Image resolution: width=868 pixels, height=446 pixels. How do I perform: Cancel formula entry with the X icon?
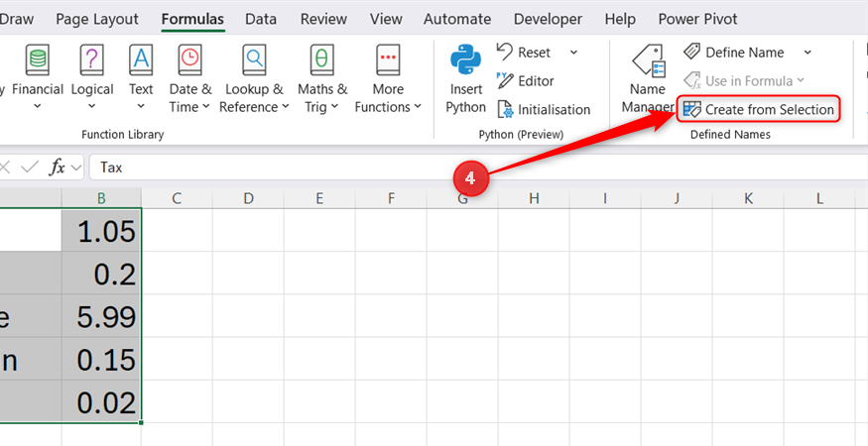(x=4, y=167)
